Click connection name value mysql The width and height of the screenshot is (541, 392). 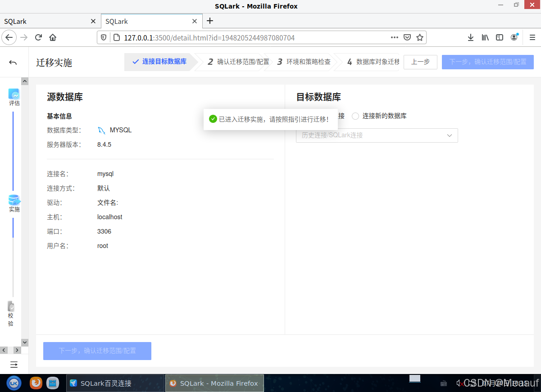105,174
